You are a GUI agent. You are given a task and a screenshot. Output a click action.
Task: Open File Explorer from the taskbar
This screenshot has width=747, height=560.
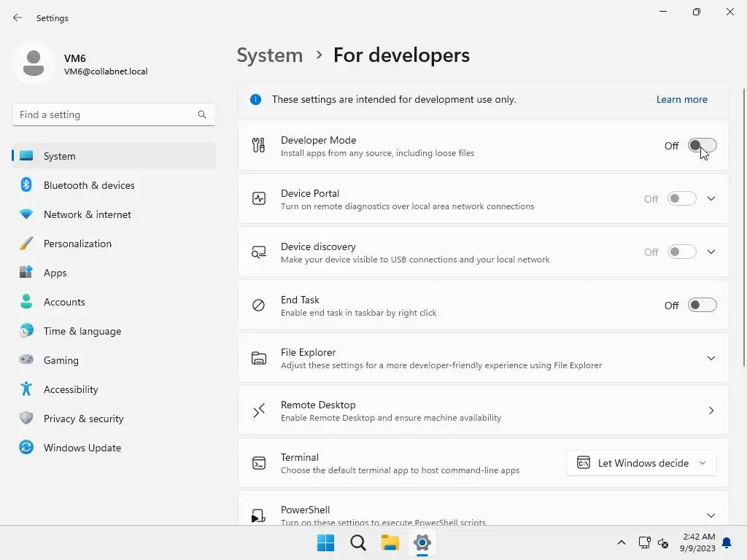click(390, 542)
